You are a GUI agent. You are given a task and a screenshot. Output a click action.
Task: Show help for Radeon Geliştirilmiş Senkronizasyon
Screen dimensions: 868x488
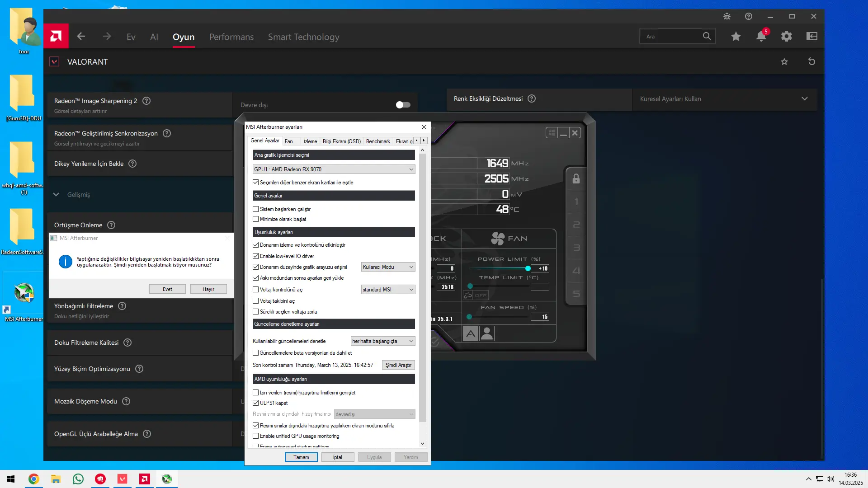coord(167,133)
